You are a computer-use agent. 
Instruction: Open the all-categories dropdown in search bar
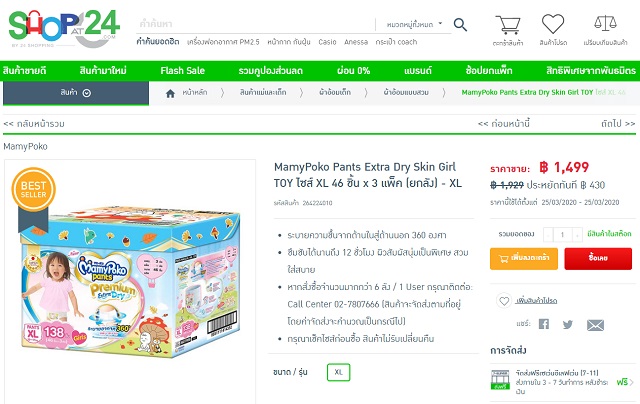pyautogui.click(x=414, y=24)
